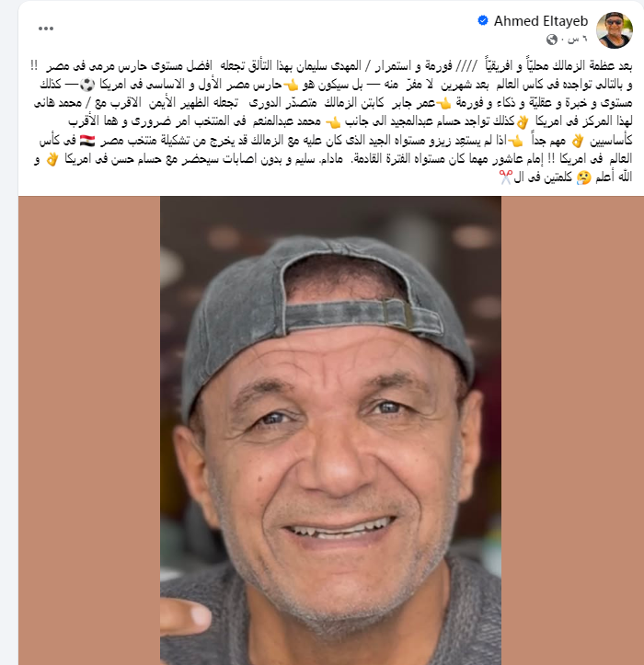Click the OK-hand emoji after 'حسام حسن فى امريكا'
The height and width of the screenshot is (665, 644).
point(52,159)
